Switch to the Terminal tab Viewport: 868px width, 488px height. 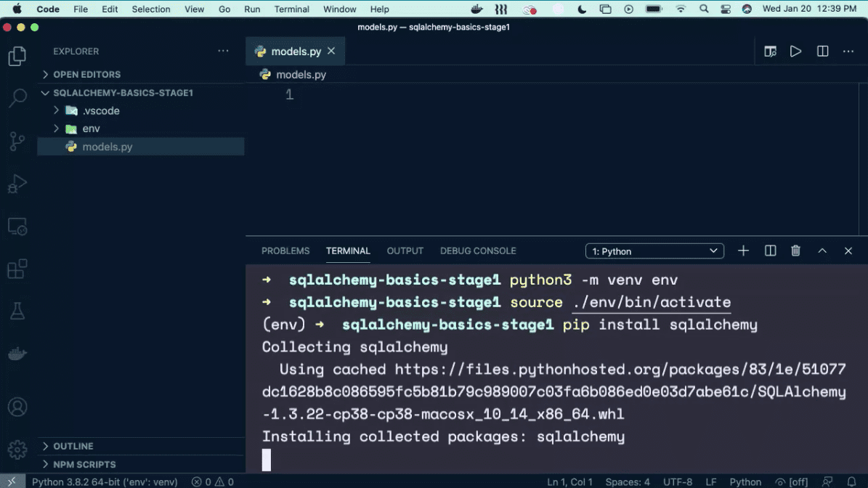point(348,251)
